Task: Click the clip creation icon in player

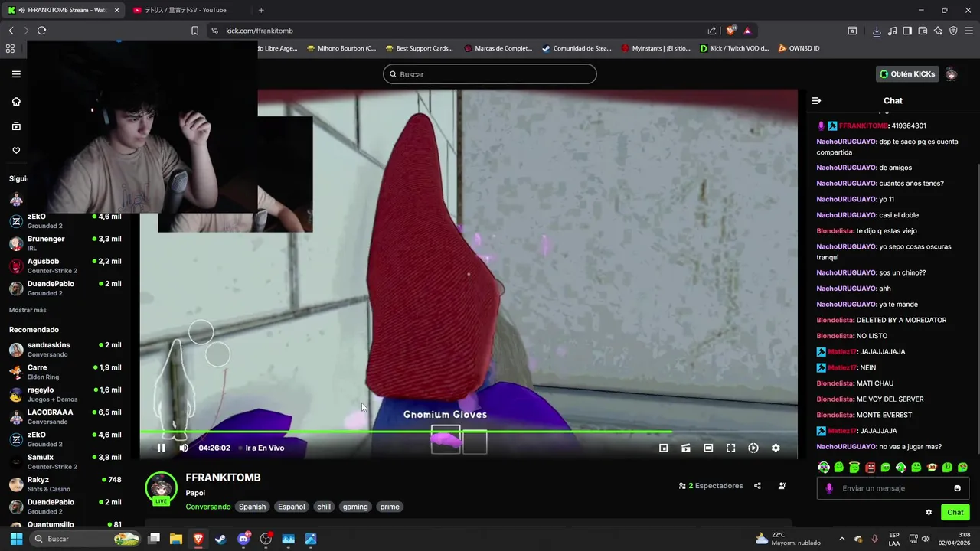Action: click(686, 448)
